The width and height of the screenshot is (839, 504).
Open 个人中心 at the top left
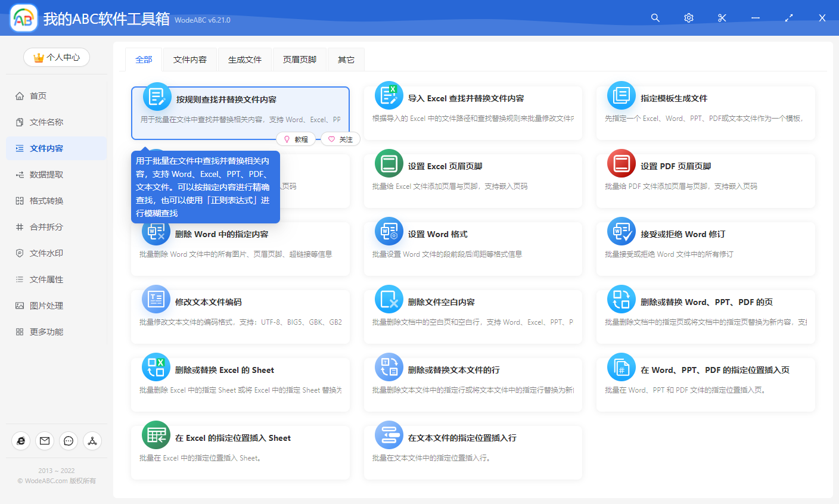[x=56, y=57]
